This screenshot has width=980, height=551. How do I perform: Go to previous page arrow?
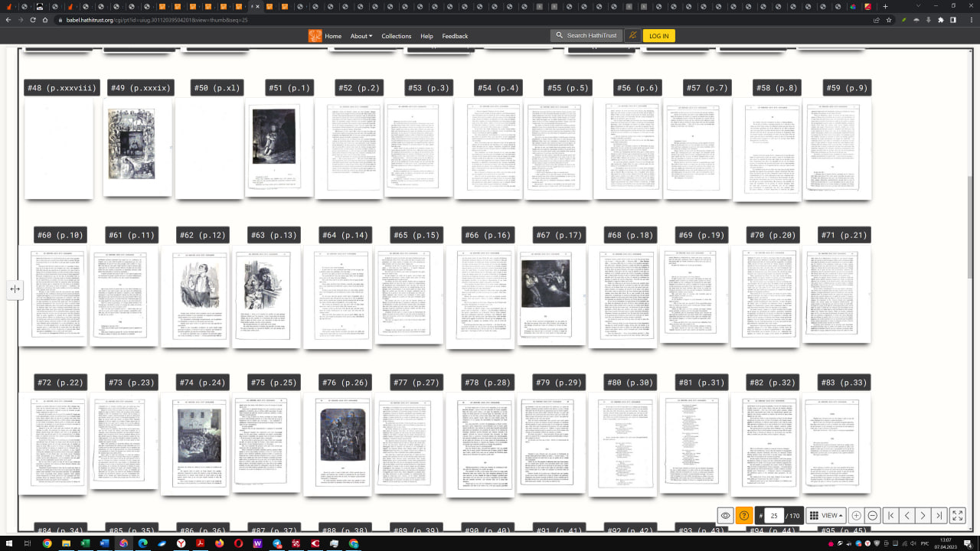pos(907,516)
